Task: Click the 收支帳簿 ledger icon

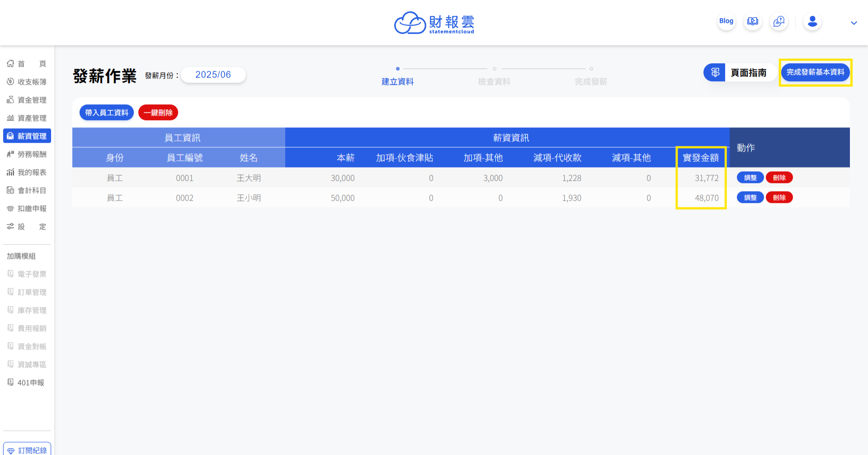Action: pos(10,82)
